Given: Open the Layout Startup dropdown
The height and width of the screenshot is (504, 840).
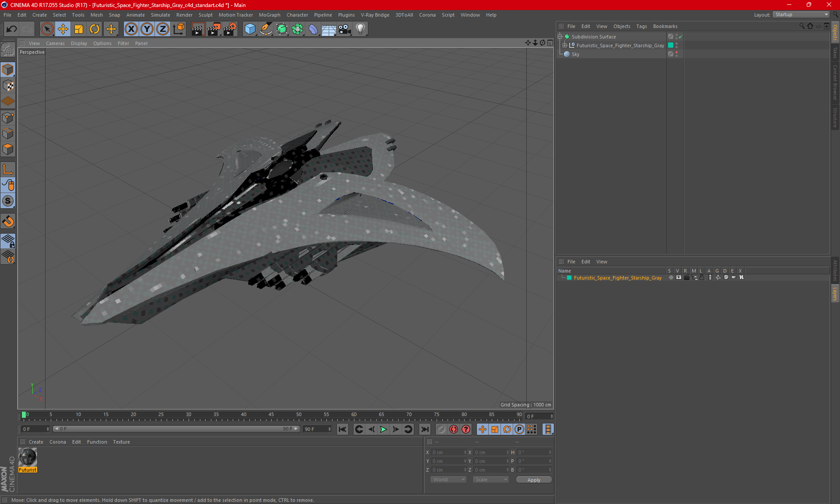Looking at the screenshot, I should (x=801, y=14).
